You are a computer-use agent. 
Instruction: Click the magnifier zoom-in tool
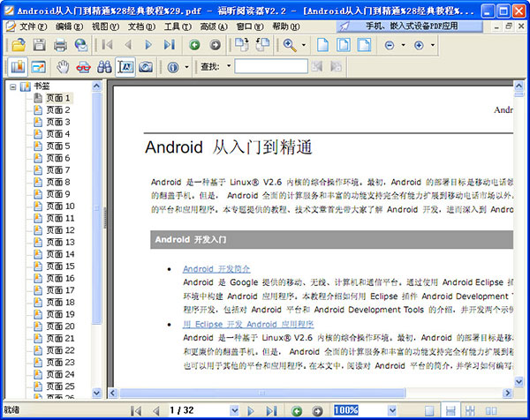coord(290,44)
